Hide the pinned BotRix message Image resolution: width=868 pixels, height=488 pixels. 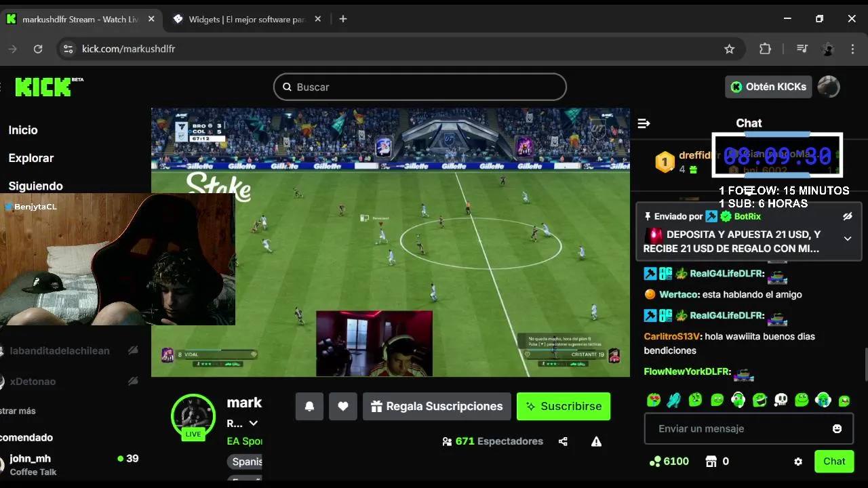[x=847, y=216]
